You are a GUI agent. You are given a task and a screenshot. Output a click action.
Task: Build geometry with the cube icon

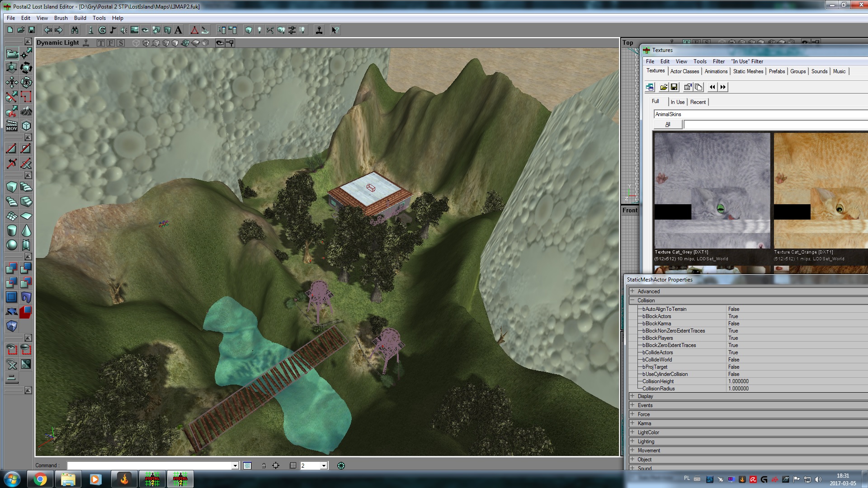[x=249, y=30]
